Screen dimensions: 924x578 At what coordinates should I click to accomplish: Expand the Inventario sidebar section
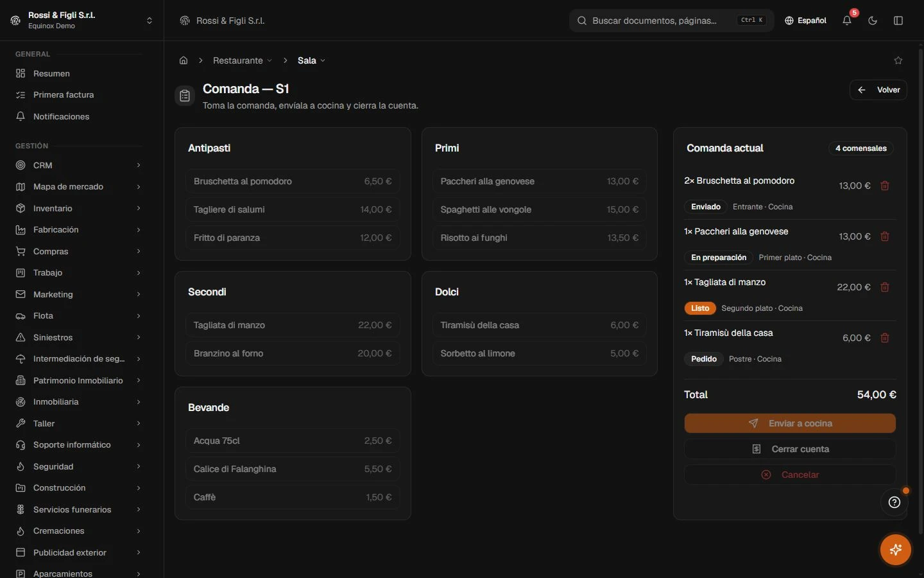tap(78, 208)
